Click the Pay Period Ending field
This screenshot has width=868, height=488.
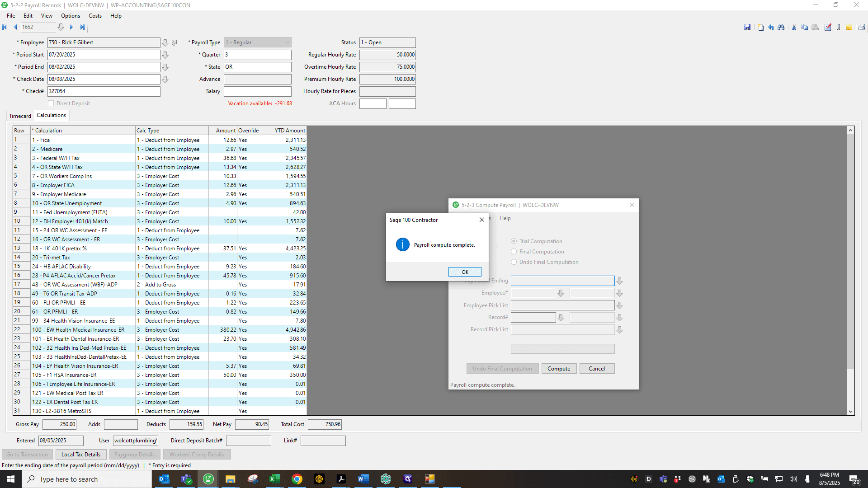point(562,281)
